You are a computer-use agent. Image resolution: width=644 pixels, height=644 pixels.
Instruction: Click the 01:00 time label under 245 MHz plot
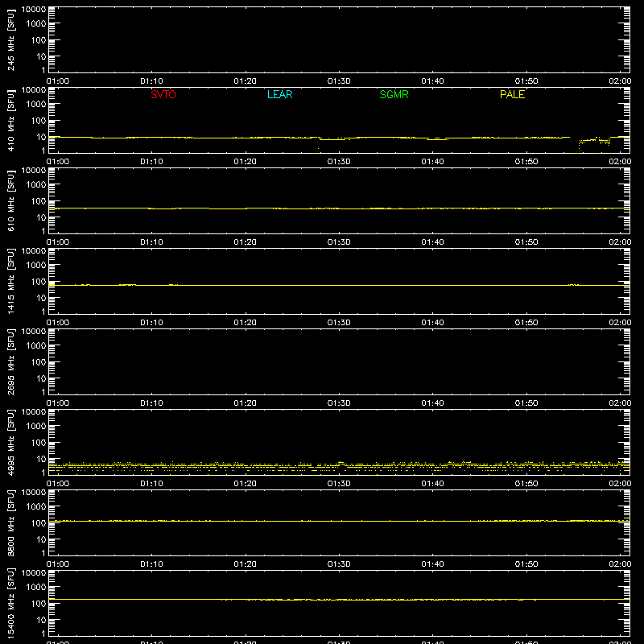58,81
